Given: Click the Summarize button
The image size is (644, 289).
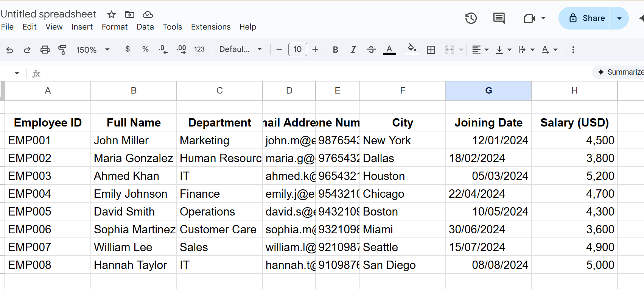Looking at the screenshot, I should (x=620, y=72).
